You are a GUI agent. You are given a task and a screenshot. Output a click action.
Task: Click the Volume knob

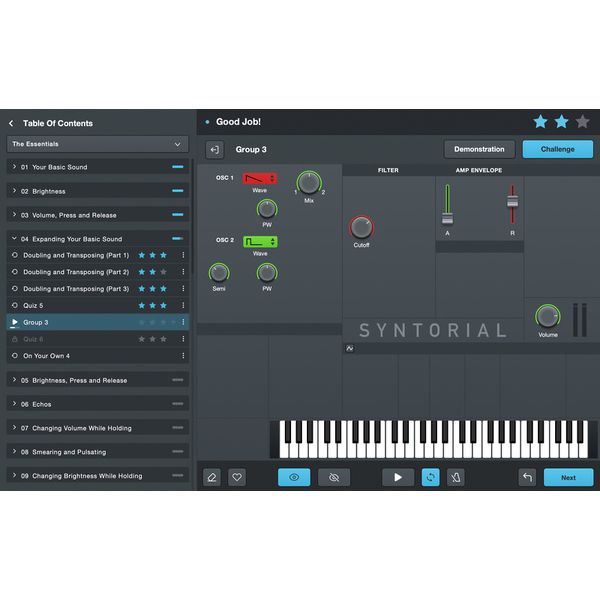(x=548, y=317)
